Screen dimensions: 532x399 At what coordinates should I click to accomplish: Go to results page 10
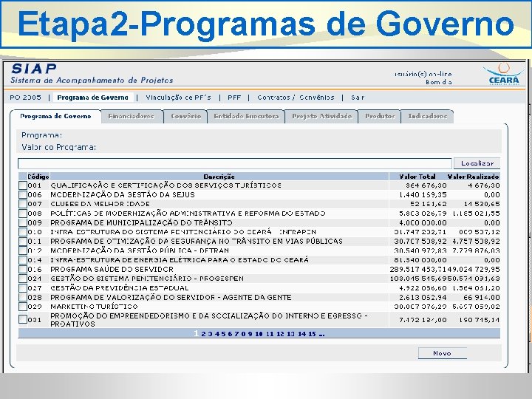tap(259, 334)
